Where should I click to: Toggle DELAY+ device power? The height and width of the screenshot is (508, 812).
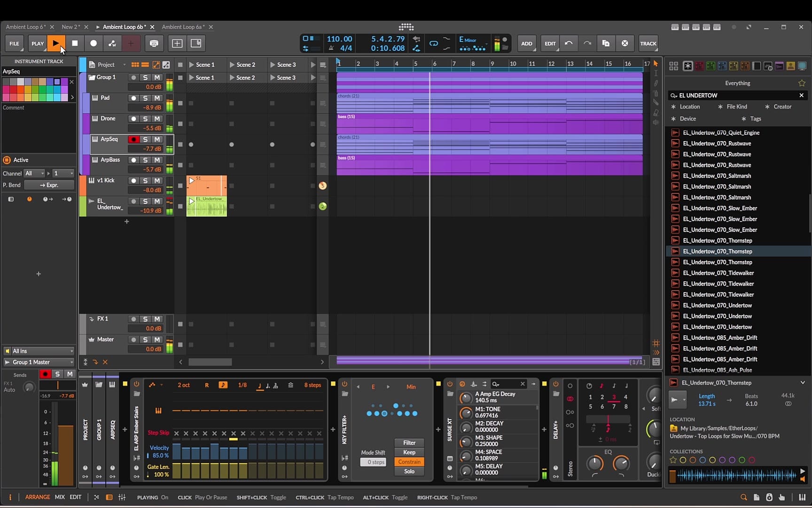tap(555, 384)
